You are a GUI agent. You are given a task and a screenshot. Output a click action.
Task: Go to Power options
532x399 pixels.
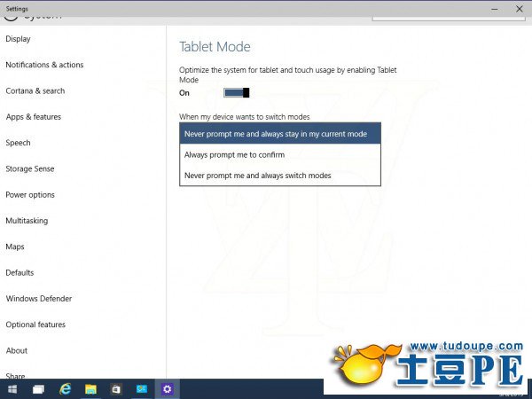click(30, 195)
